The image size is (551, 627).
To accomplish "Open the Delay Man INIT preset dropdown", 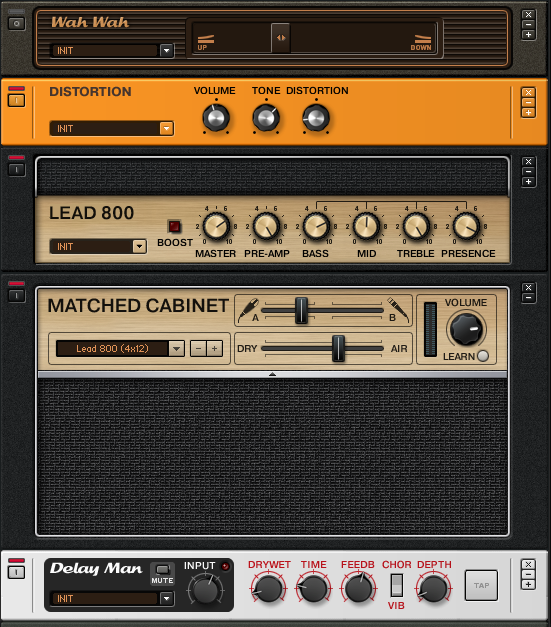I will pyautogui.click(x=166, y=599).
